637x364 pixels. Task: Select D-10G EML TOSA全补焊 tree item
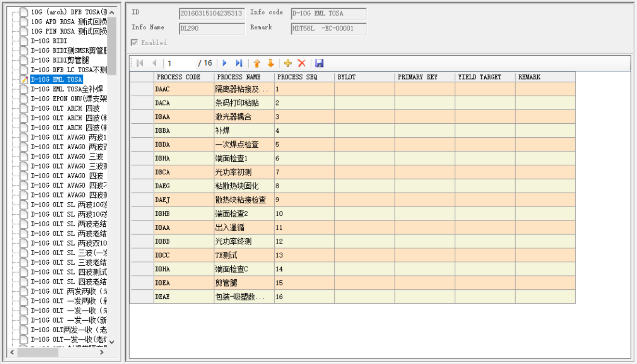(66, 89)
